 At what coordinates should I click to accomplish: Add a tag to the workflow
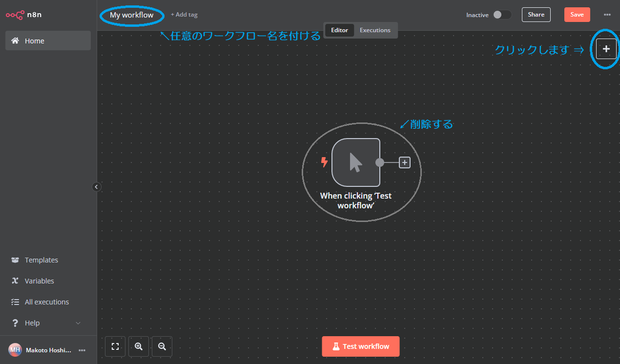tap(184, 14)
